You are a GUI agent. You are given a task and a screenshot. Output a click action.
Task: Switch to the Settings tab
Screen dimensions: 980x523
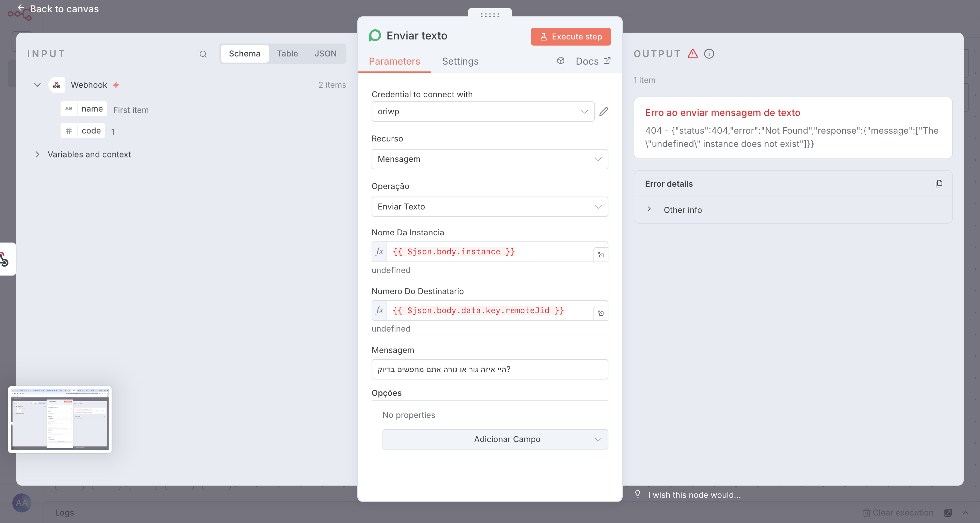tap(460, 61)
